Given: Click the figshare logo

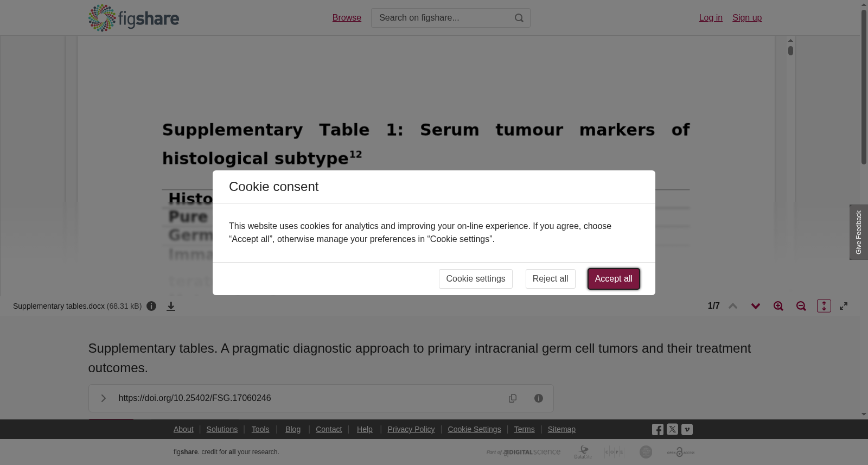Looking at the screenshot, I should click(133, 18).
